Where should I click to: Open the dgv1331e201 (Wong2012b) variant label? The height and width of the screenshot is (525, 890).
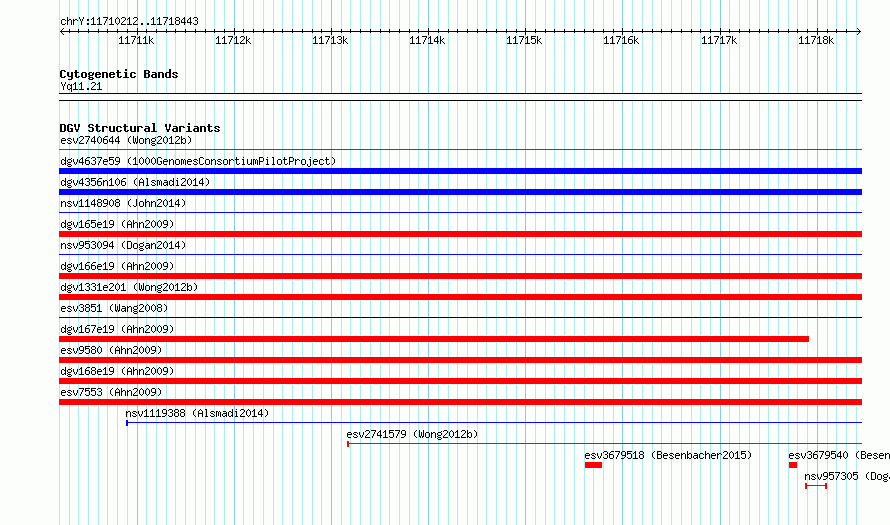(129, 287)
